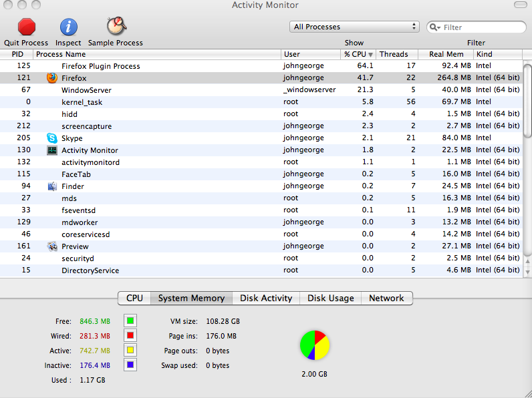Sort by the PID column header
The height and width of the screenshot is (398, 532).
pos(17,54)
